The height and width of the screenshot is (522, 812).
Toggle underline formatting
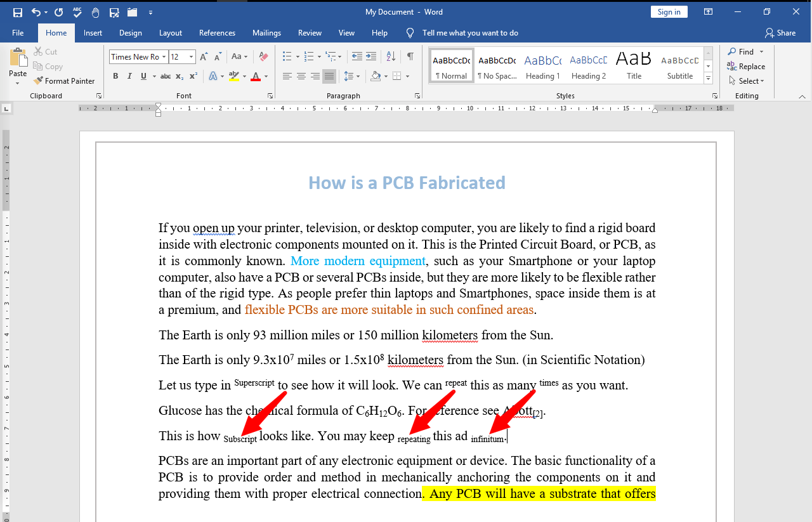(144, 76)
